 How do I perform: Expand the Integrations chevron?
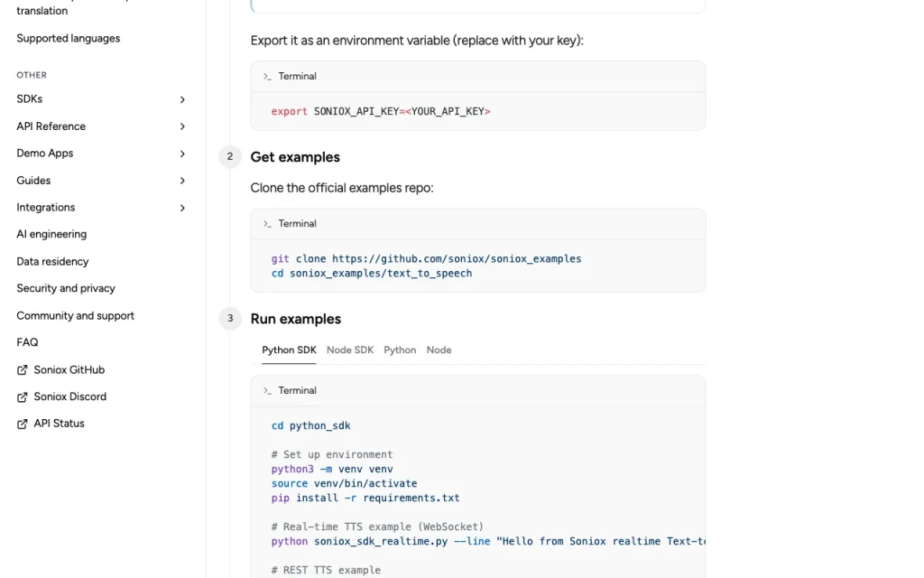182,208
